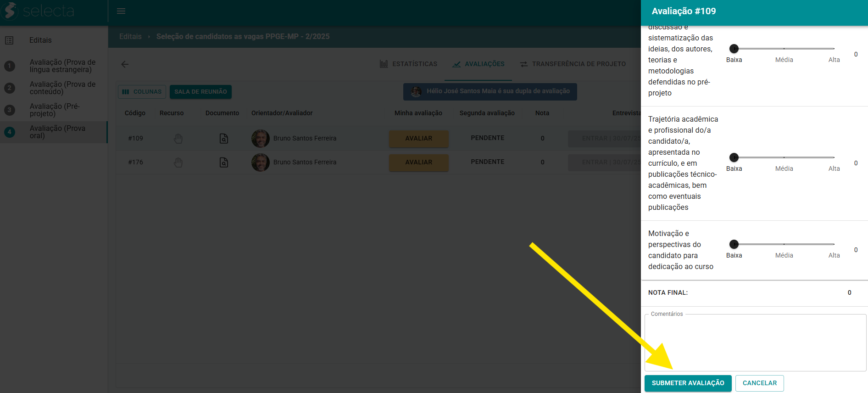The width and height of the screenshot is (868, 393).
Task: Click the Editais breadcrumb link
Action: [130, 36]
